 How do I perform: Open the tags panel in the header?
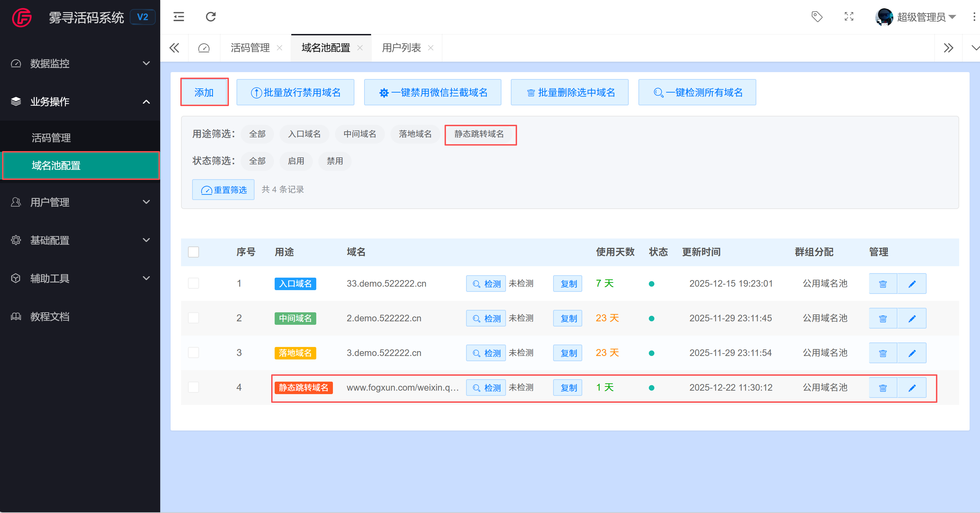pos(817,17)
